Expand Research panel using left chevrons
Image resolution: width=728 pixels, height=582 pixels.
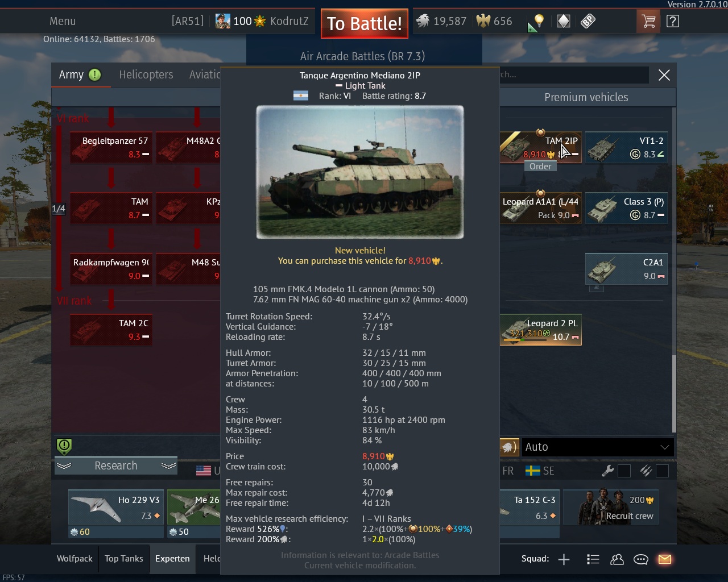(64, 466)
